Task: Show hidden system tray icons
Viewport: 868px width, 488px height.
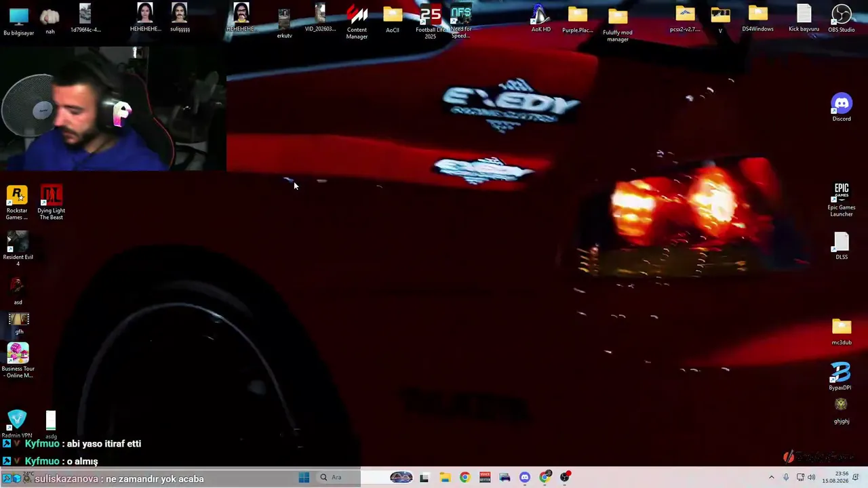Action: 771,477
